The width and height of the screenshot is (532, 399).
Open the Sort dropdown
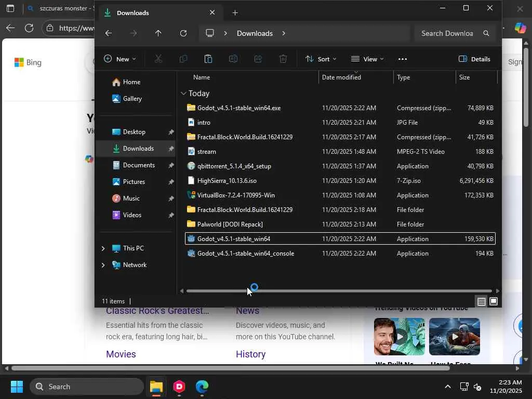(321, 59)
